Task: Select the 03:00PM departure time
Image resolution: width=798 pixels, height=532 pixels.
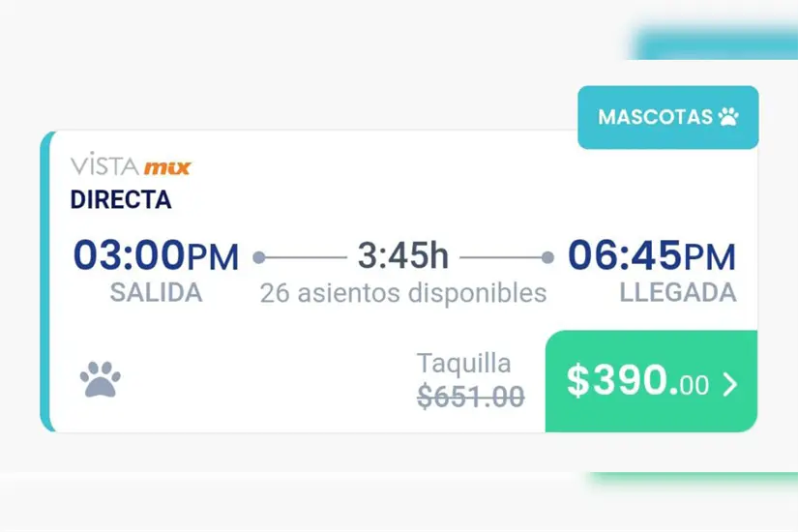Action: [x=156, y=256]
